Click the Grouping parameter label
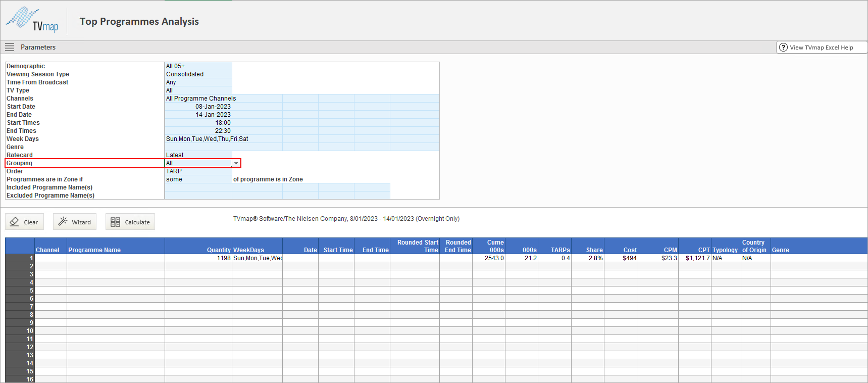This screenshot has height=383, width=868. (19, 163)
